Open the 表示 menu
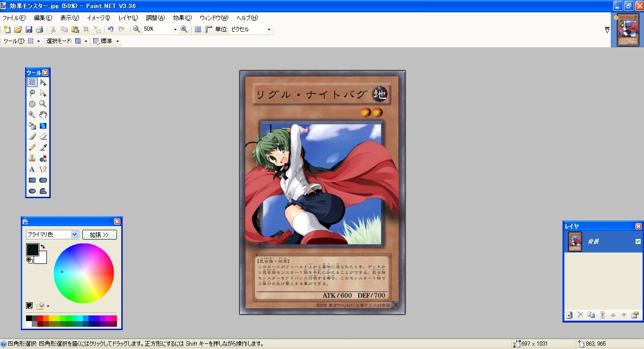Image resolution: width=644 pixels, height=349 pixels. pos(69,18)
